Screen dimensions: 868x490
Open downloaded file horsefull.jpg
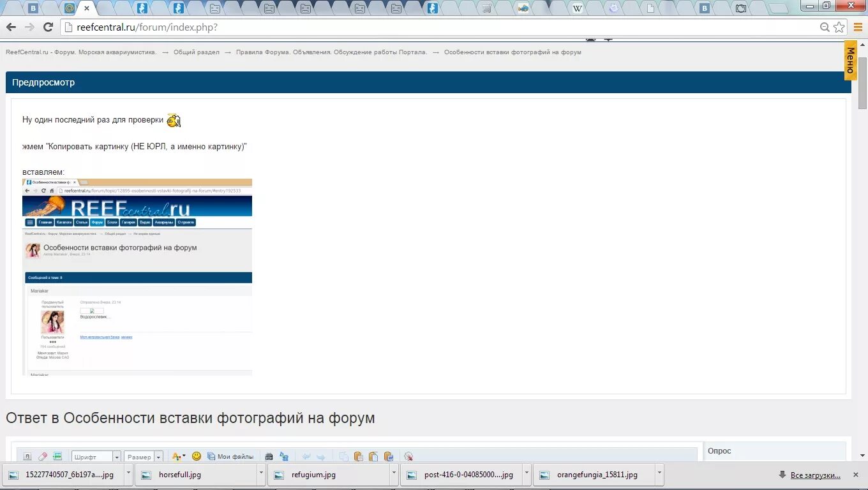197,475
